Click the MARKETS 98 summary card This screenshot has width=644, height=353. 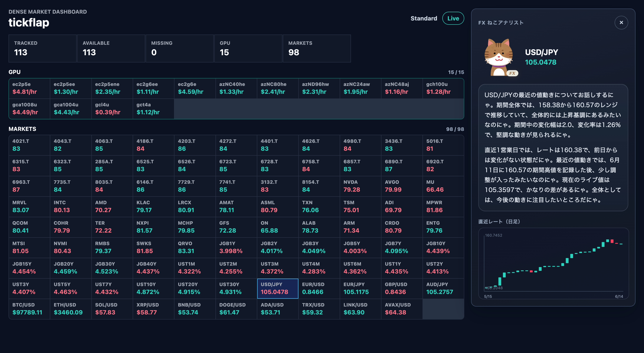(316, 48)
